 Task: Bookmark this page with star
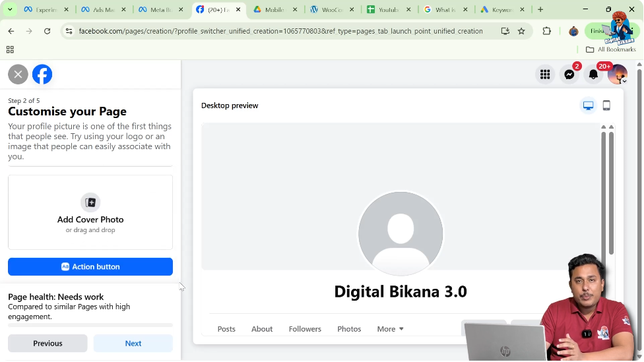(522, 31)
